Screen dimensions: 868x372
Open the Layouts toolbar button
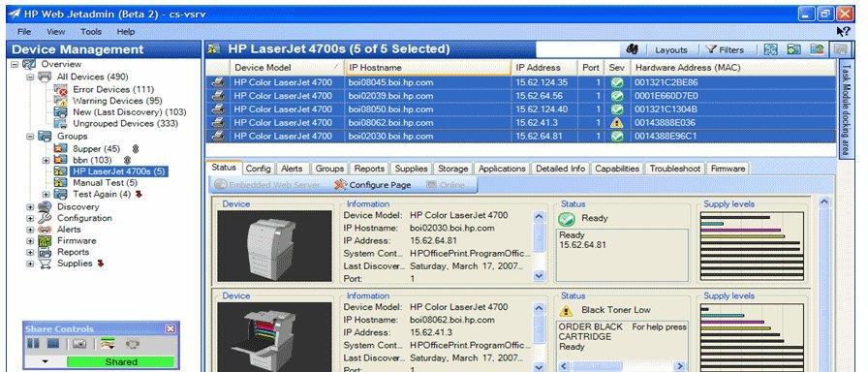coord(671,49)
